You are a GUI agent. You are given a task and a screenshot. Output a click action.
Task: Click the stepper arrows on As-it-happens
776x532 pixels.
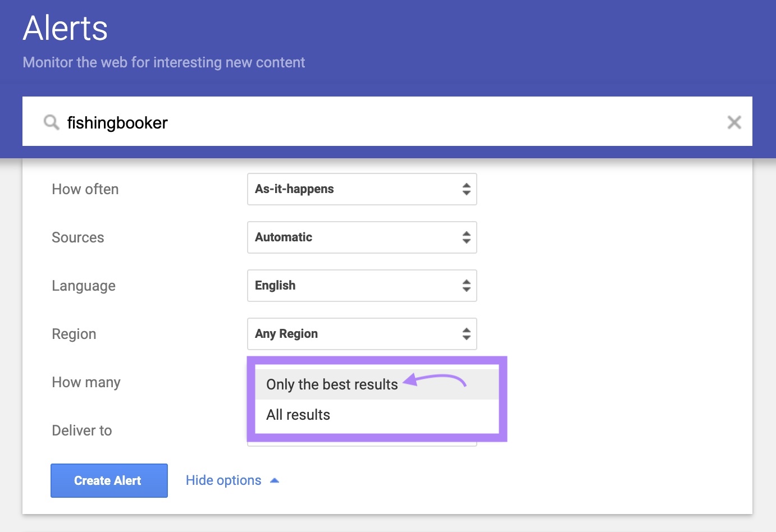point(466,189)
